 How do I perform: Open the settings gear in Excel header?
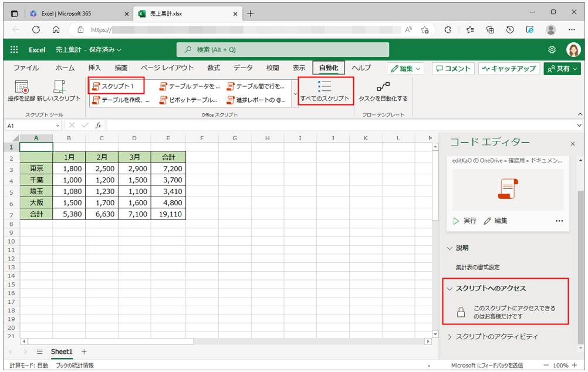552,49
